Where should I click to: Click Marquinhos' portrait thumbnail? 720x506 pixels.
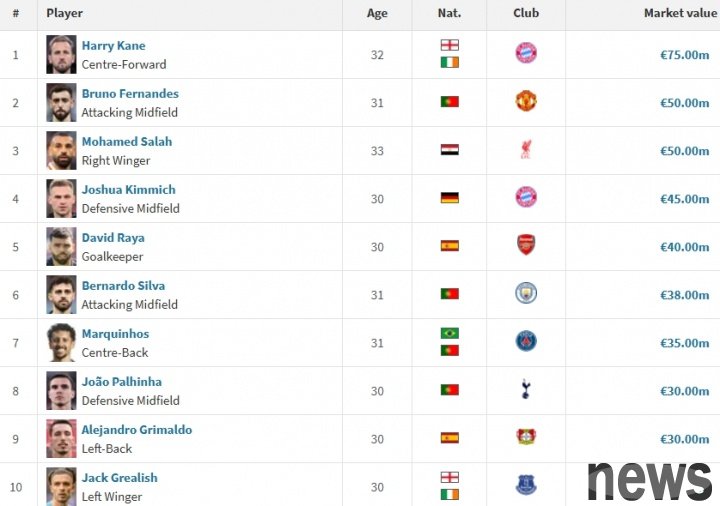tap(61, 342)
